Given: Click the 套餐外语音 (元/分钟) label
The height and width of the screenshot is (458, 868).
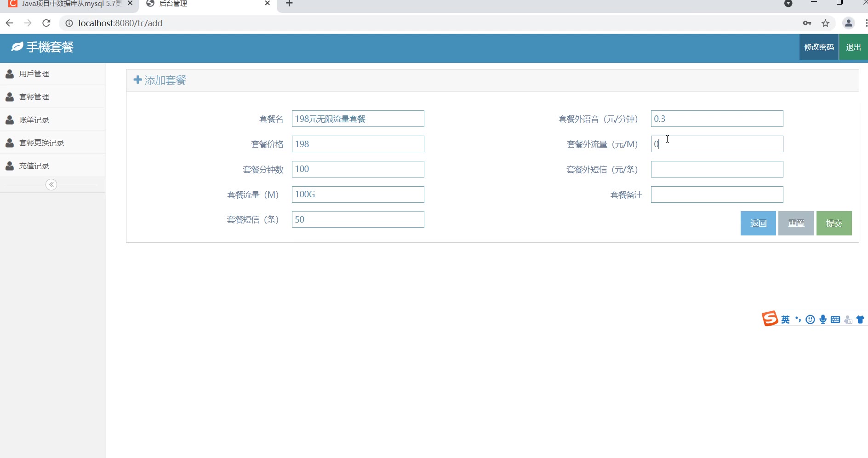Looking at the screenshot, I should [598, 119].
